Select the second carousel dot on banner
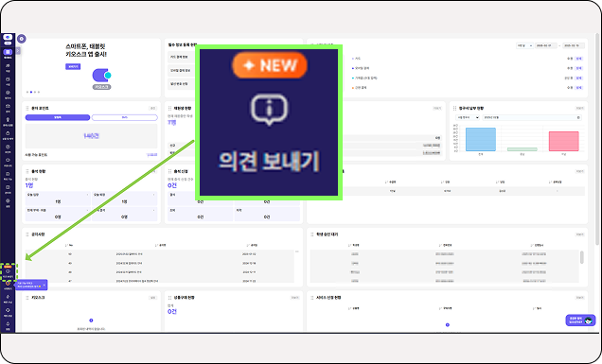 click(31, 92)
